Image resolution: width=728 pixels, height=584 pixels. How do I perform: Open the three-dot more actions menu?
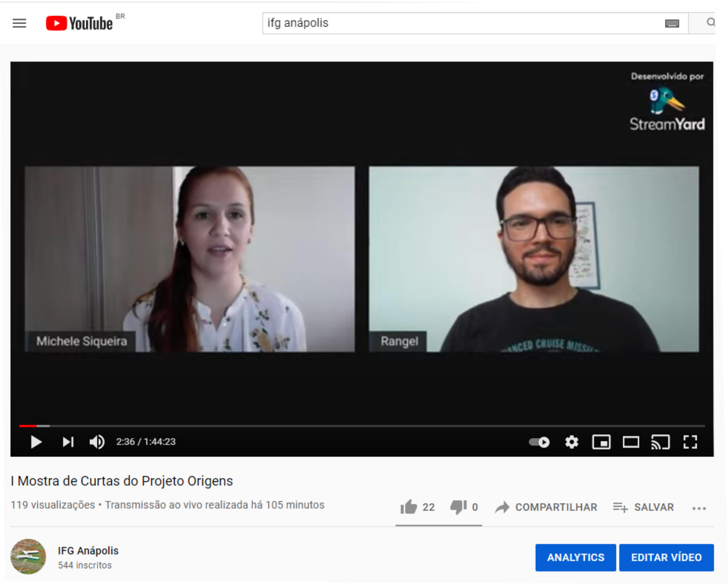click(699, 508)
